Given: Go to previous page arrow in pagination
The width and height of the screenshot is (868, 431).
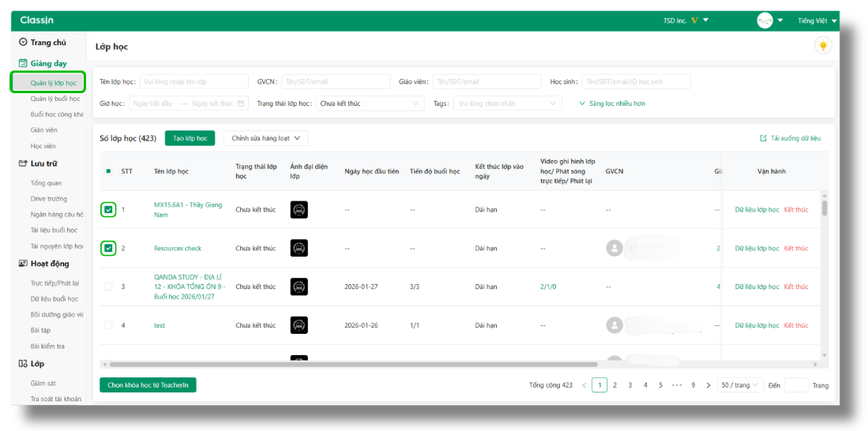Looking at the screenshot, I should click(584, 385).
